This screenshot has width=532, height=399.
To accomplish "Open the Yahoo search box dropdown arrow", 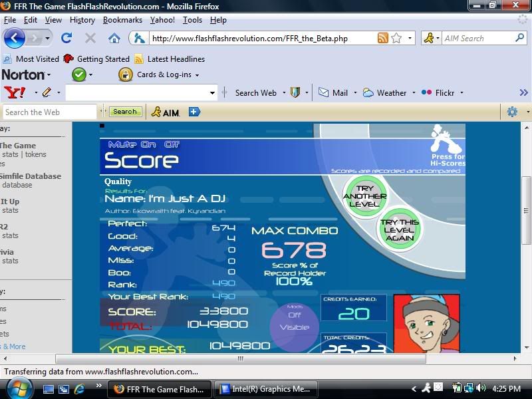I will [213, 93].
